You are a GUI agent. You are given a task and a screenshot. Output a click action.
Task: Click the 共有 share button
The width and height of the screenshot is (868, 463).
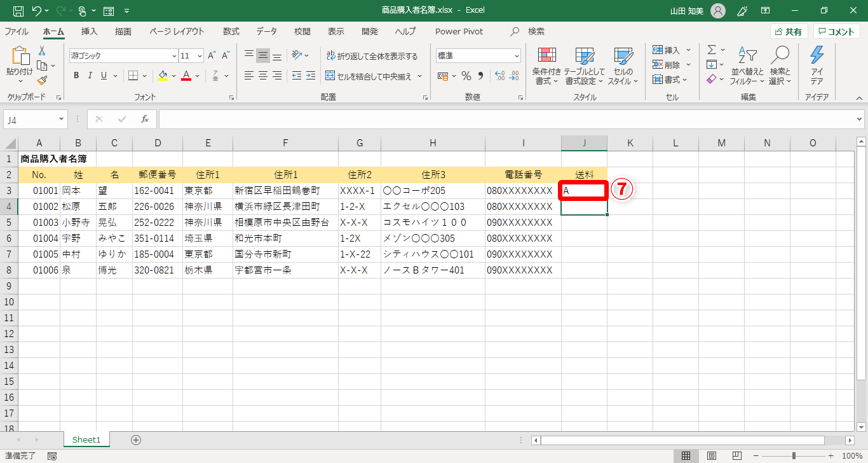point(789,32)
